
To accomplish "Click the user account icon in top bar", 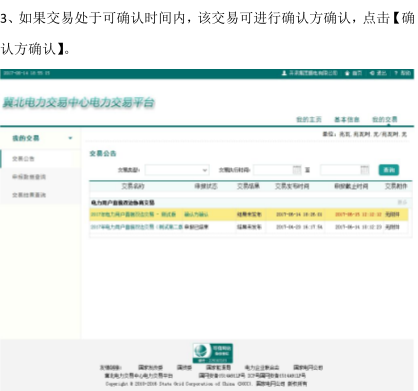I will (x=284, y=73).
